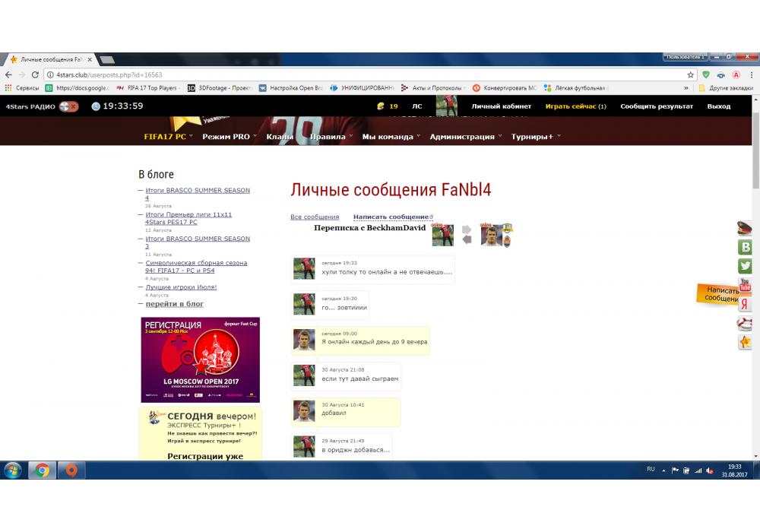Open Chrome from the Windows taskbar
The image size is (760, 532).
pyautogui.click(x=42, y=470)
